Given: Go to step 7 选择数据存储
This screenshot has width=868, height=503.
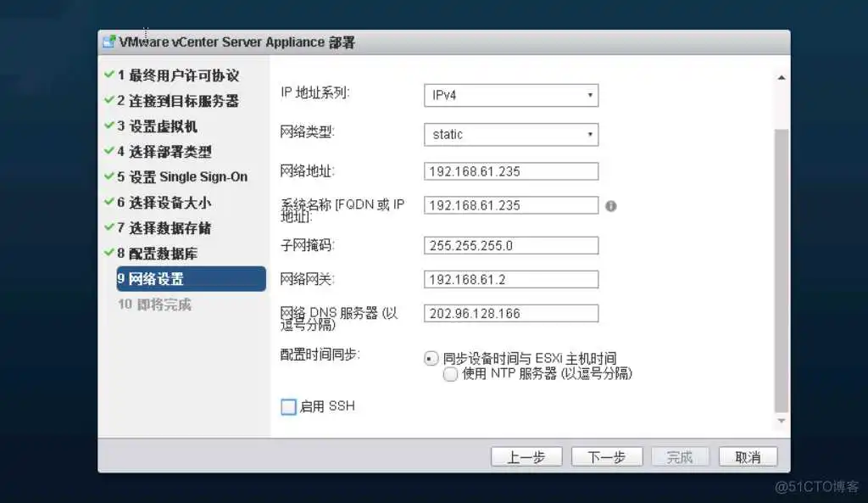Looking at the screenshot, I should coord(164,228).
